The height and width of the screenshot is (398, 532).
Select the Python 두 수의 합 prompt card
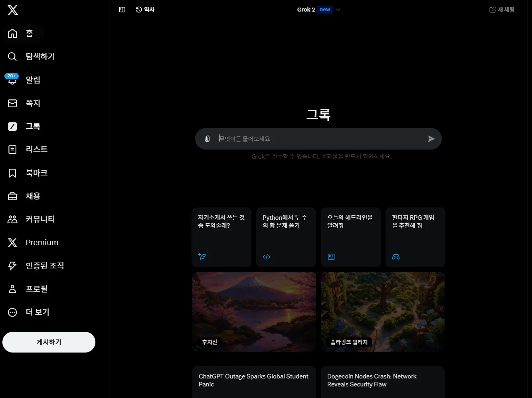point(286,237)
